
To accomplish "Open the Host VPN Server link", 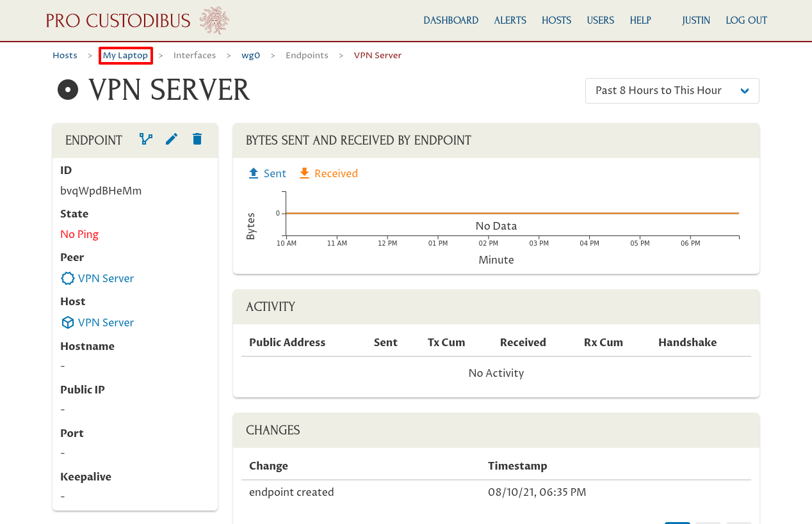I will coord(106,322).
